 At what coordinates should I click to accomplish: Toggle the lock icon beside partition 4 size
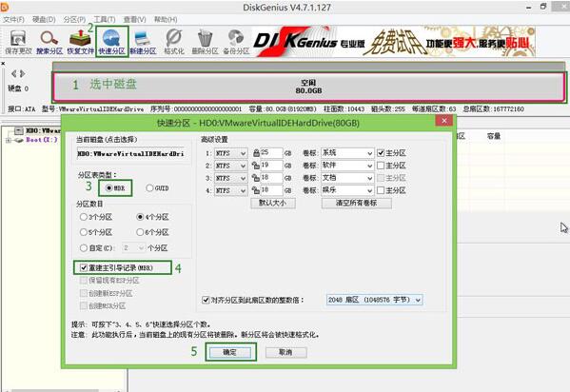(256, 190)
